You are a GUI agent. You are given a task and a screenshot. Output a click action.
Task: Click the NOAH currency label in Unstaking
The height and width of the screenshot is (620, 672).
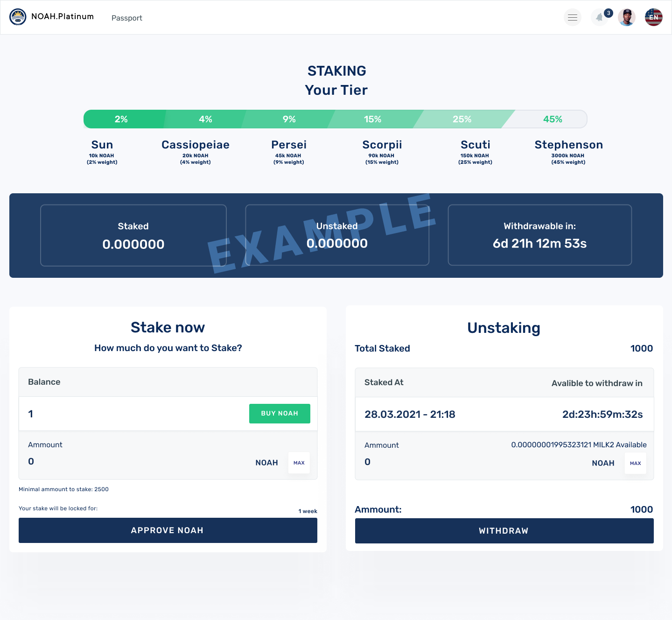[603, 463]
